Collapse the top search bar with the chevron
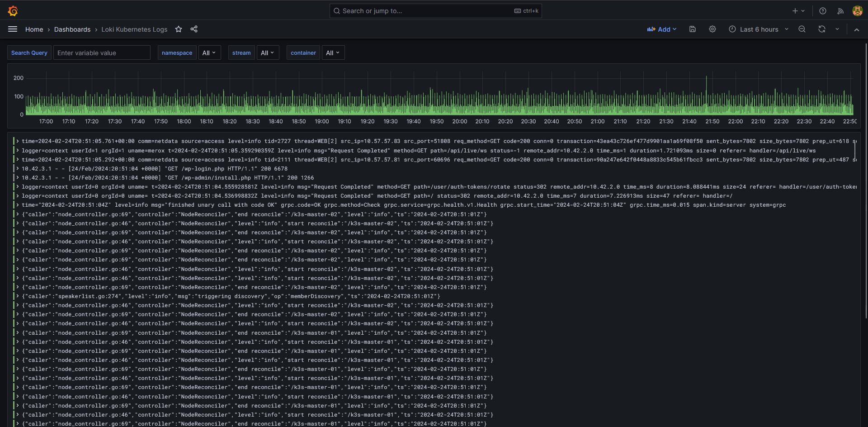This screenshot has width=868, height=427. [857, 29]
